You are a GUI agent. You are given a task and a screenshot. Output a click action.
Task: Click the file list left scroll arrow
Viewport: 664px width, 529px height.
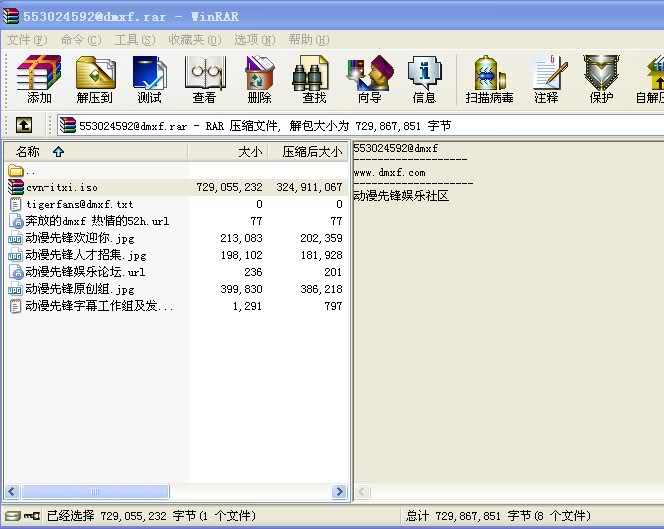pos(11,491)
